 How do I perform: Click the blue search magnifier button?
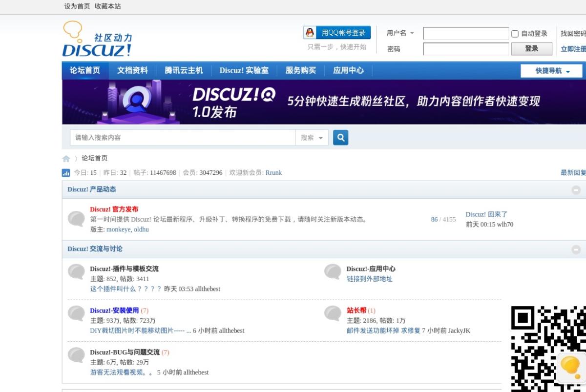point(341,138)
